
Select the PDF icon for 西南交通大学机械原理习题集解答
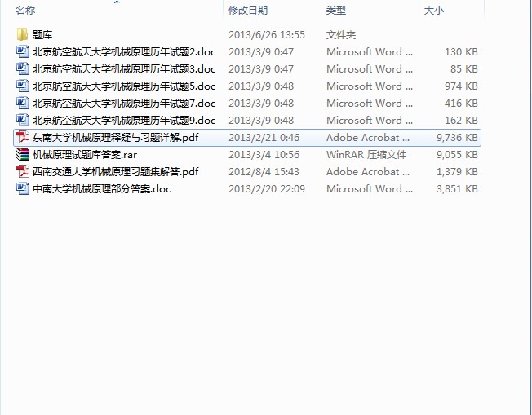[23, 172]
